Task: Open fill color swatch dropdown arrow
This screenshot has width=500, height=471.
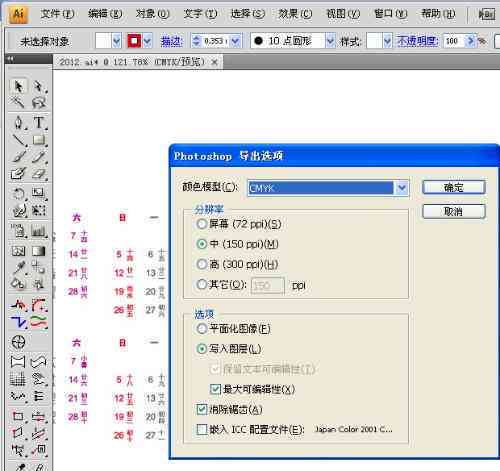Action: (x=116, y=41)
